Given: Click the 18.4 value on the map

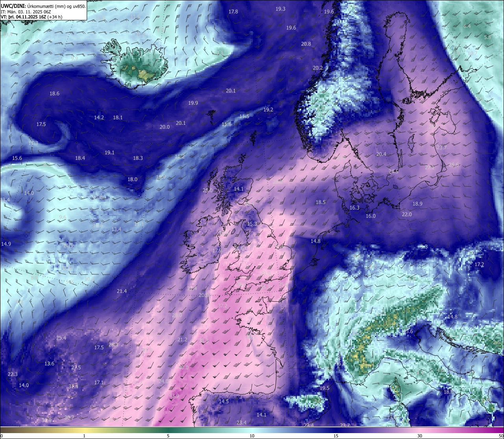Looking at the screenshot, I should pos(80,158).
